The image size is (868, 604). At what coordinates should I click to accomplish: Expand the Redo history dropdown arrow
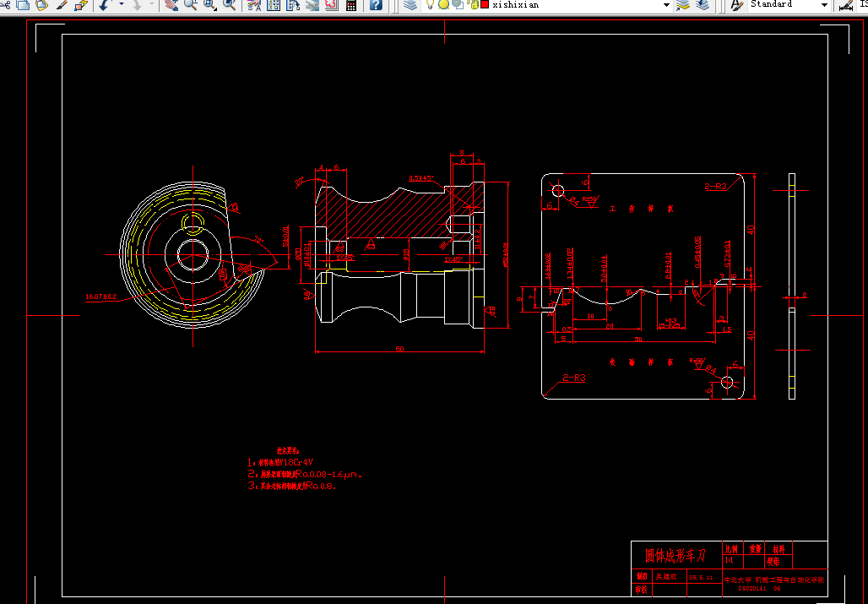tap(152, 4)
